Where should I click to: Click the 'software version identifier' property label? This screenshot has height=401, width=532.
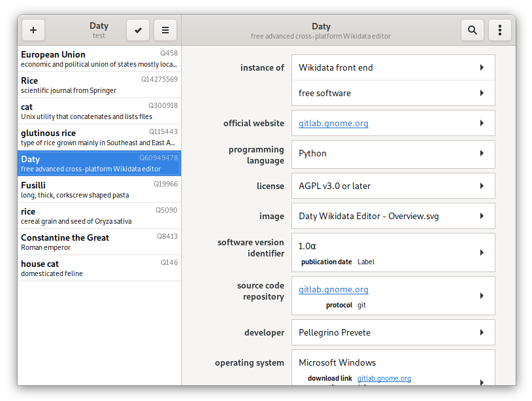(251, 247)
